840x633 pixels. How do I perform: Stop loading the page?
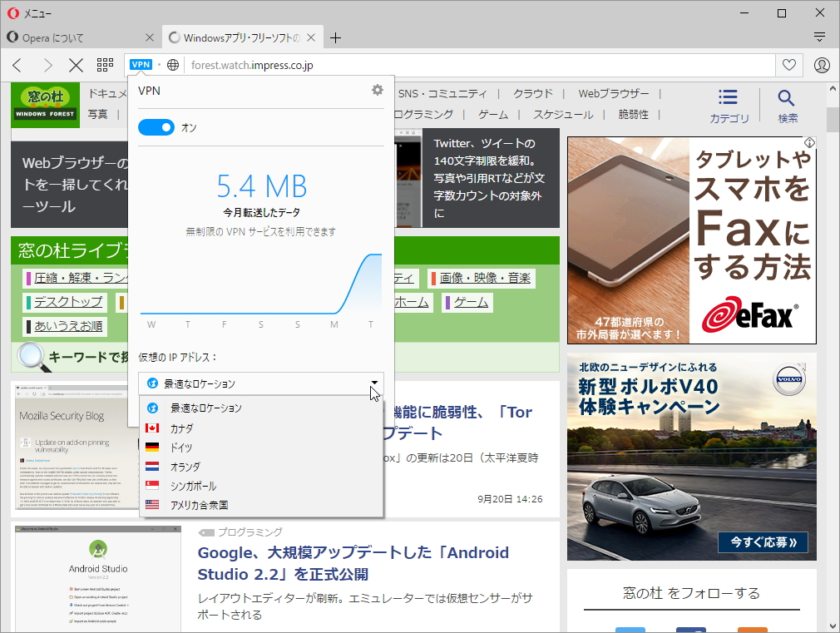76,66
